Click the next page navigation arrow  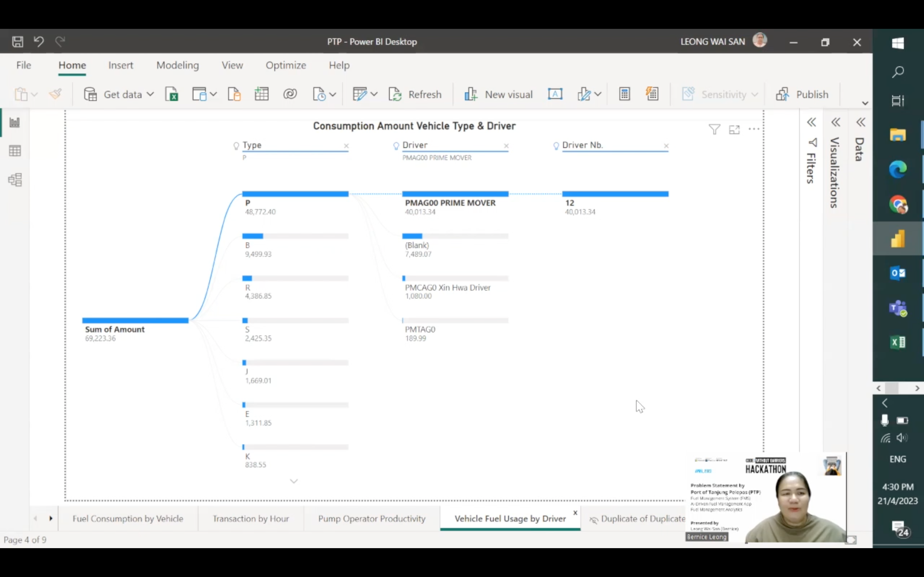51,518
